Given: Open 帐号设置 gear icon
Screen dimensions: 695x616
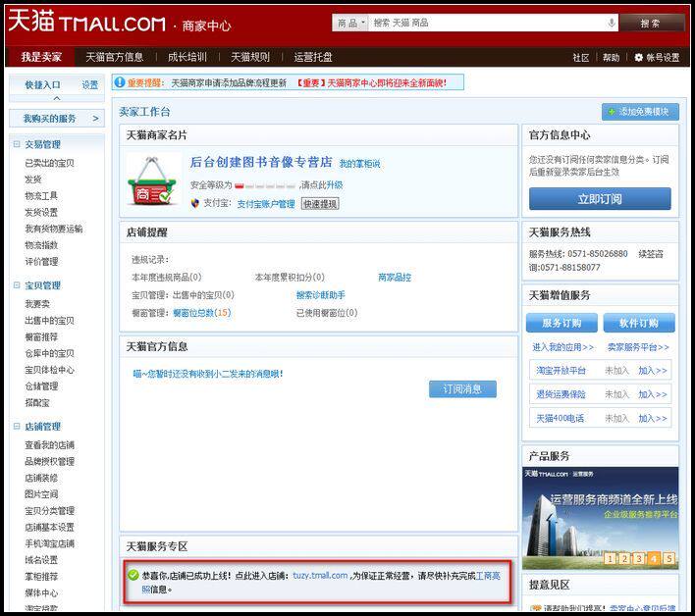Looking at the screenshot, I should point(638,57).
